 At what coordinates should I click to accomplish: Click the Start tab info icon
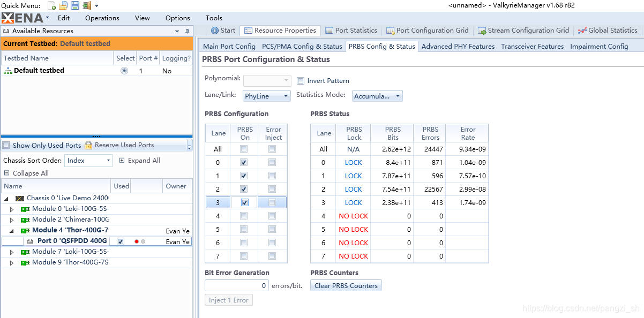[x=215, y=31]
